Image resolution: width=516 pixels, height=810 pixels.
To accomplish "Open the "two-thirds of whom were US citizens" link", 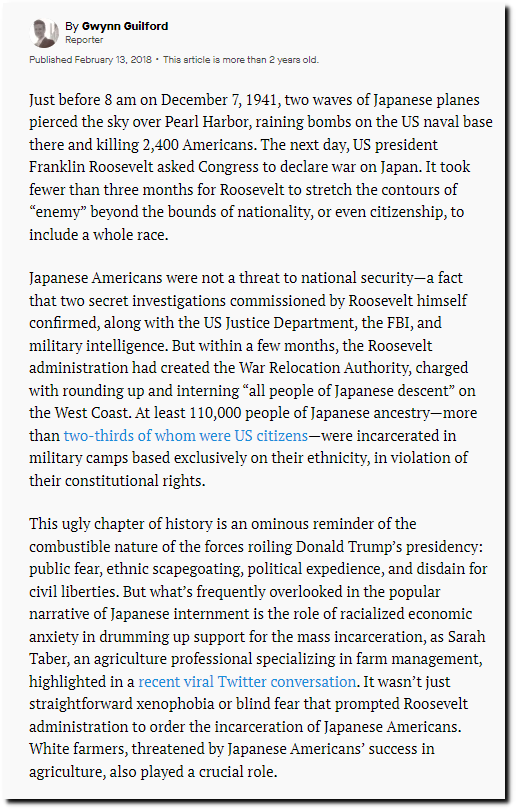I will coord(185,435).
